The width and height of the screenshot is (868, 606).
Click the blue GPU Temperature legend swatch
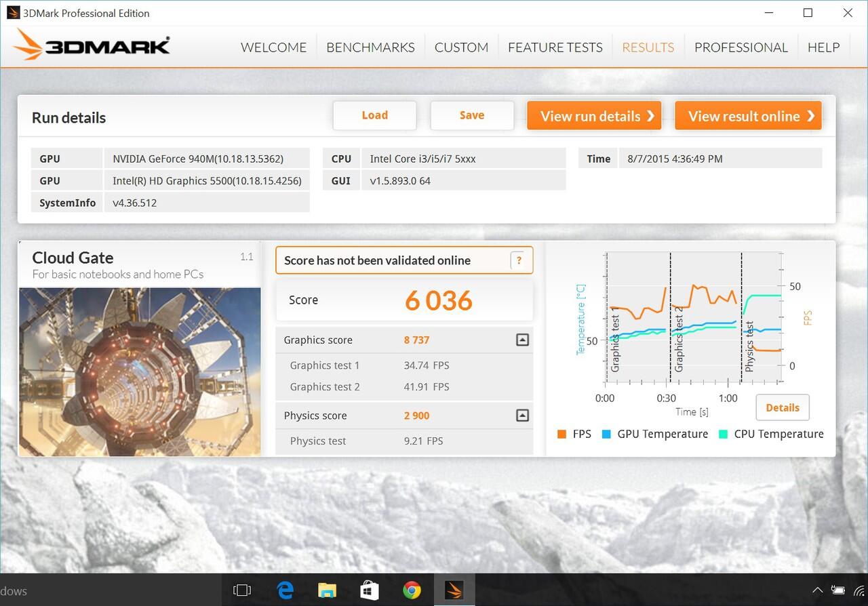tap(606, 435)
